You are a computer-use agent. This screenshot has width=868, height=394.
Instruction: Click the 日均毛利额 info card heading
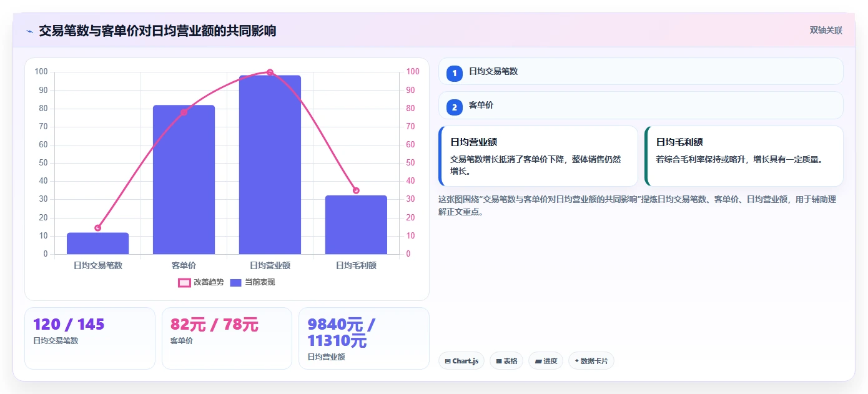pyautogui.click(x=679, y=142)
